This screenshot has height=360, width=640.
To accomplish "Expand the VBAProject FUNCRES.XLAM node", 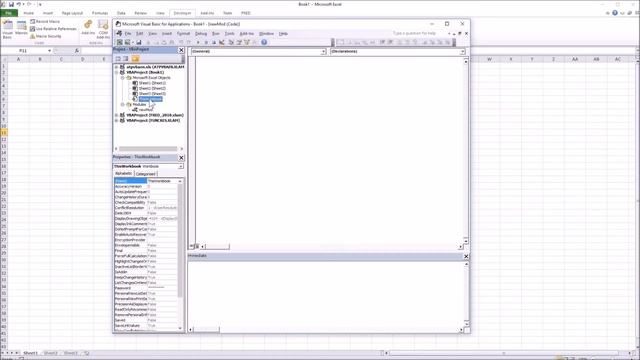I will pyautogui.click(x=116, y=120).
